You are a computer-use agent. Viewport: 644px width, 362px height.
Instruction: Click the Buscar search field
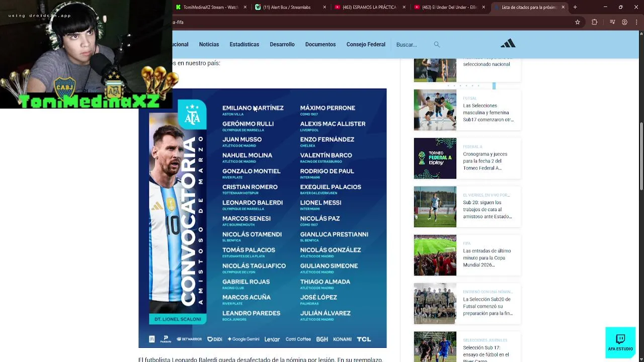pyautogui.click(x=413, y=45)
